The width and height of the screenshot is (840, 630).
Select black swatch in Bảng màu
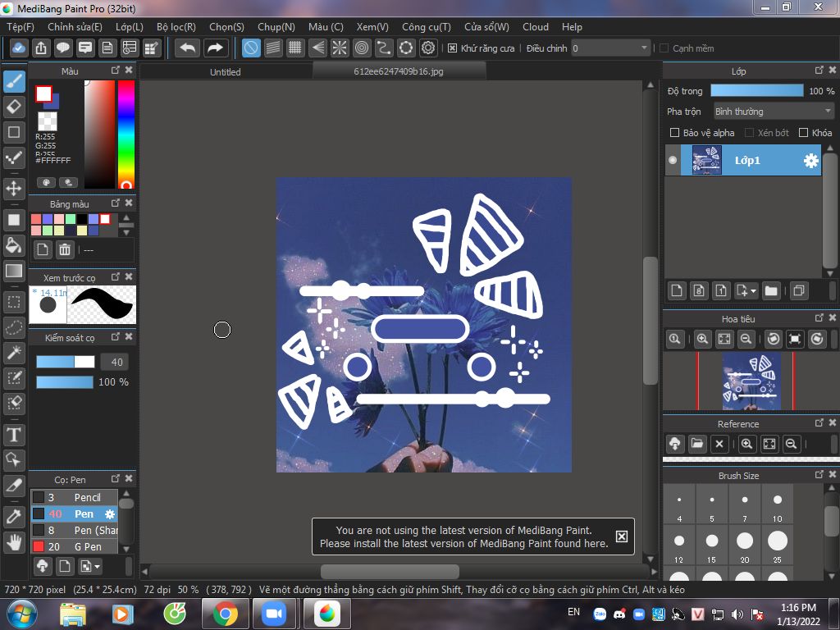82,218
